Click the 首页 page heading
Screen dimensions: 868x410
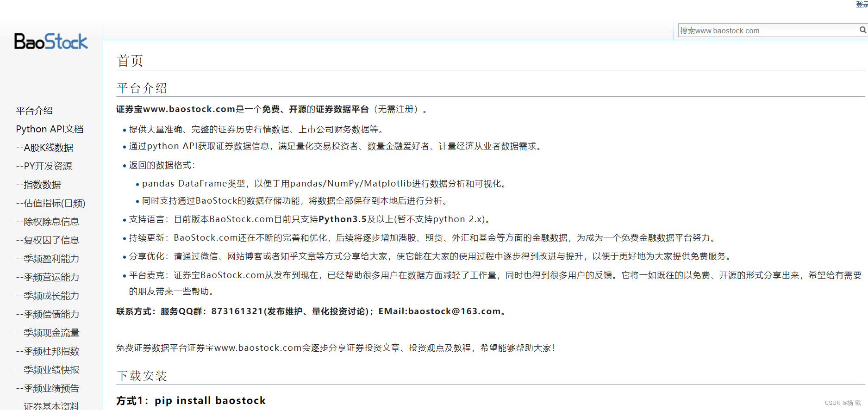[x=130, y=61]
